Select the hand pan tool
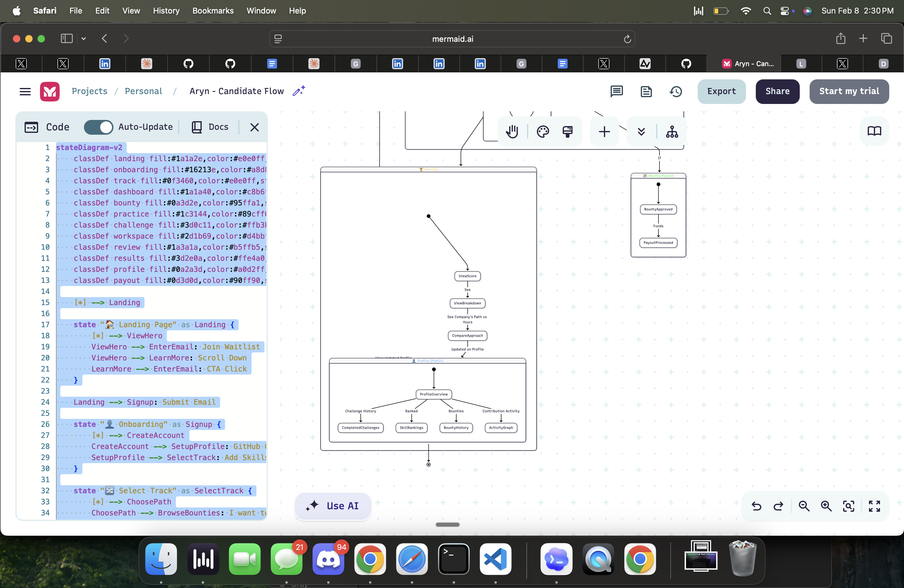Viewport: 904px width, 588px height. tap(512, 132)
